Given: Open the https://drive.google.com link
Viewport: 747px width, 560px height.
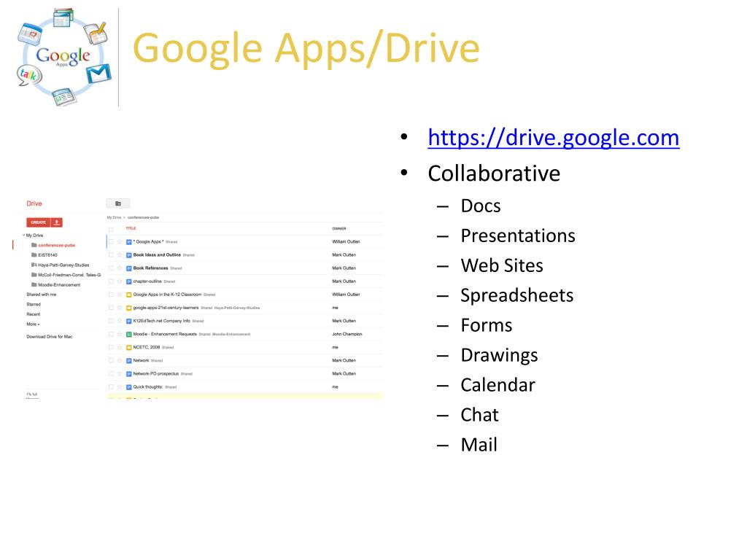Looking at the screenshot, I should pyautogui.click(x=553, y=138).
